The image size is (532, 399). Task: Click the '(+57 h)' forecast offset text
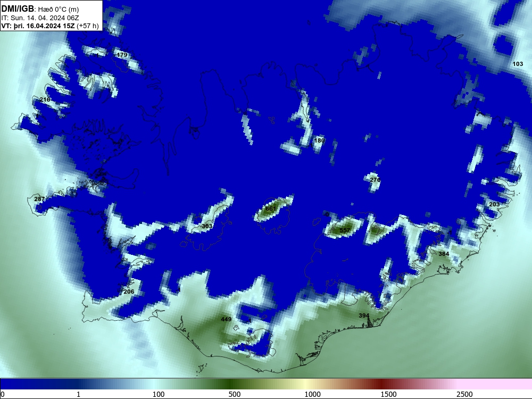[x=88, y=26]
